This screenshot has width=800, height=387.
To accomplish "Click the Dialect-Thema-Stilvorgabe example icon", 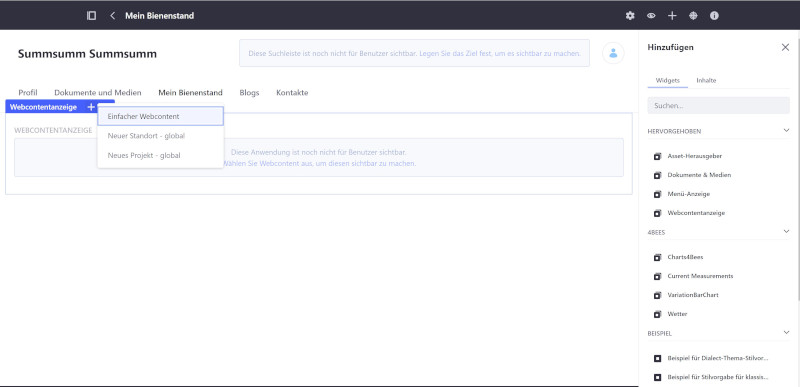I will click(x=657, y=358).
